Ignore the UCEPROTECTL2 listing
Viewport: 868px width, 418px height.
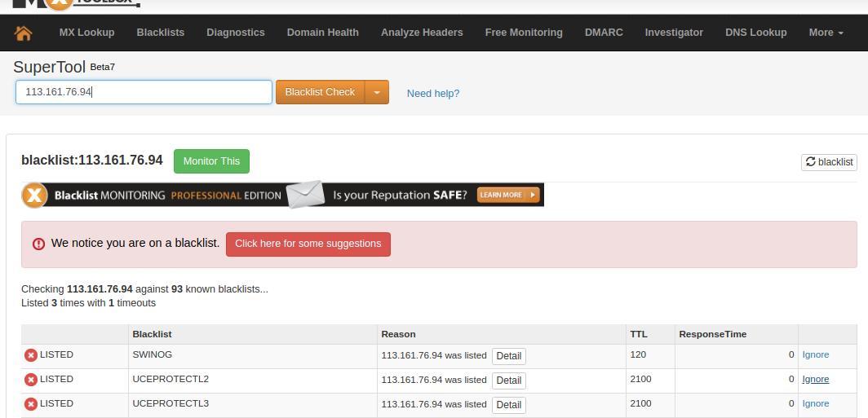click(816, 380)
